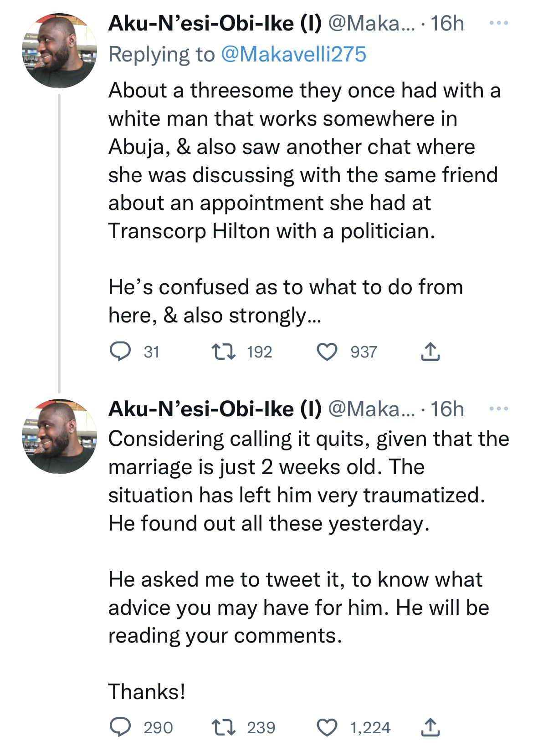The height and width of the screenshot is (756, 533).
Task: View the 31 replies count on first tweet
Action: (x=151, y=352)
